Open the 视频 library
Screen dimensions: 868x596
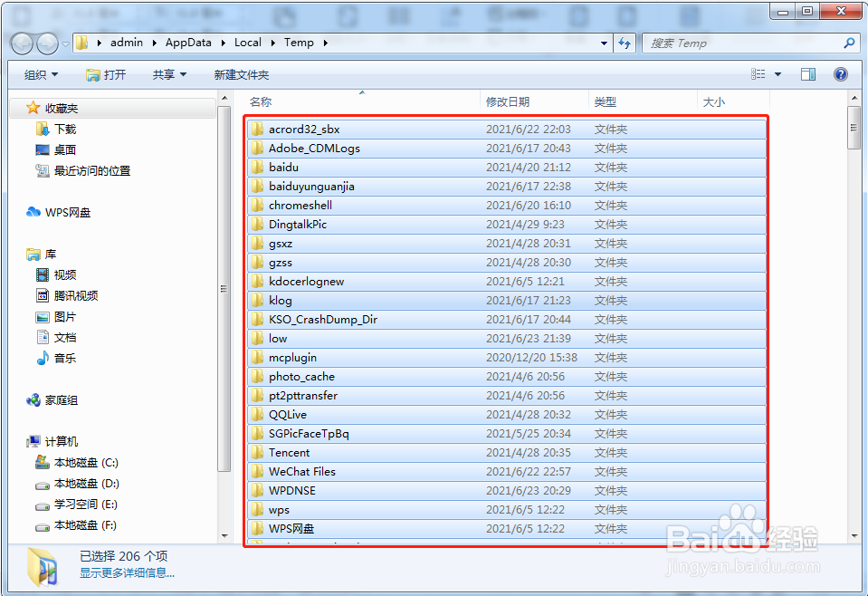56,274
